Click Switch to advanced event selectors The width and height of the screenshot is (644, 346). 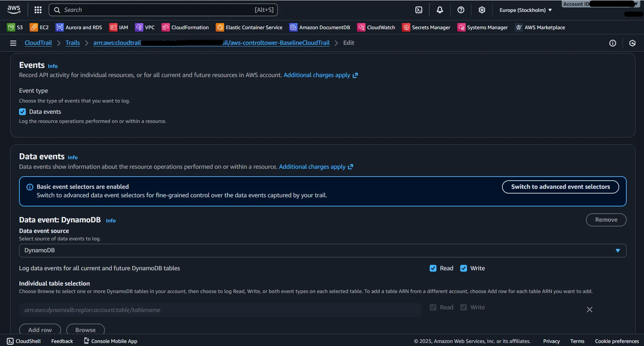point(560,187)
